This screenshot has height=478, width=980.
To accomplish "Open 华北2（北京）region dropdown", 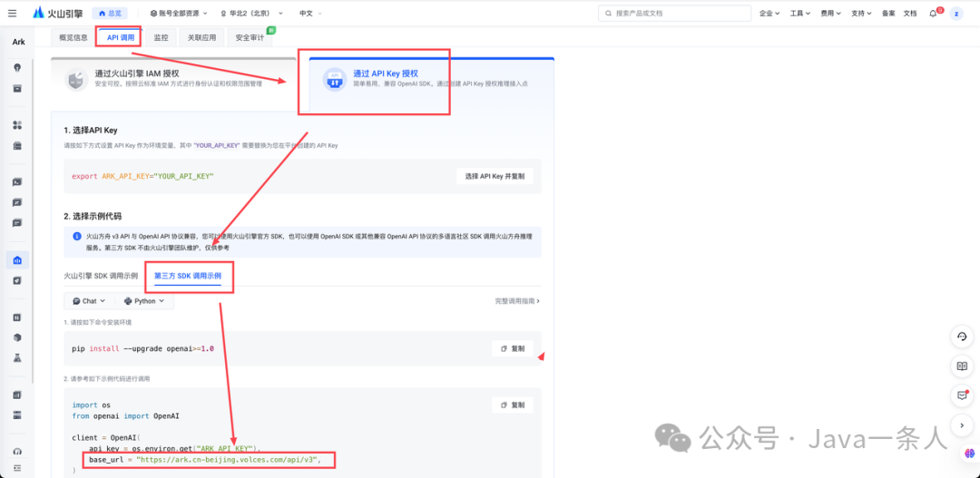I will (251, 13).
